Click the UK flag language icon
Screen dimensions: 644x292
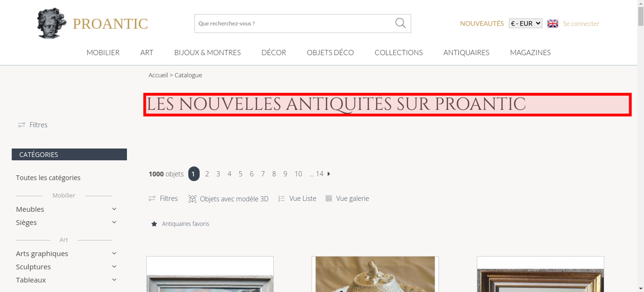(x=553, y=23)
